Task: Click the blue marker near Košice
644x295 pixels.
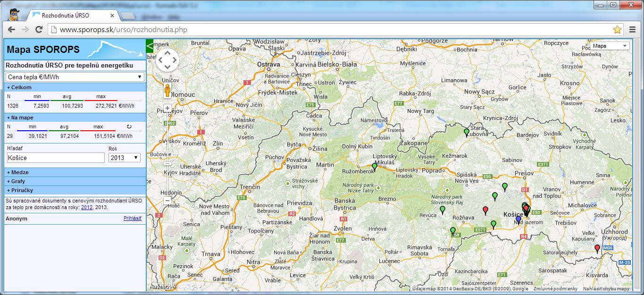Action: [x=519, y=219]
